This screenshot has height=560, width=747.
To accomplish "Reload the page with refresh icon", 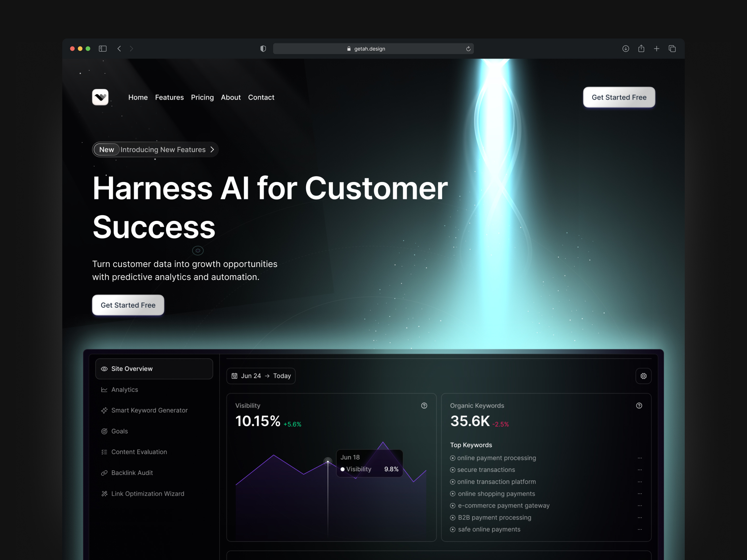I will pyautogui.click(x=468, y=49).
